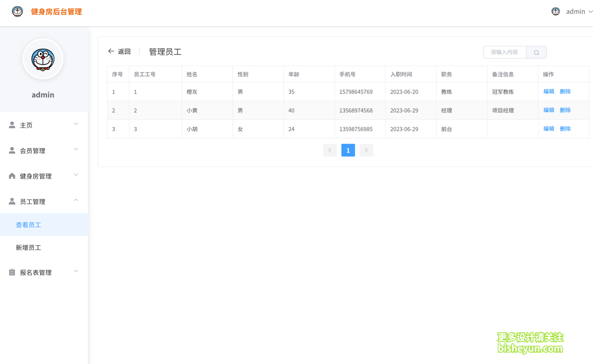This screenshot has height=364, width=593.
Task: Open the admin avatar icon at top right
Action: [x=555, y=11]
